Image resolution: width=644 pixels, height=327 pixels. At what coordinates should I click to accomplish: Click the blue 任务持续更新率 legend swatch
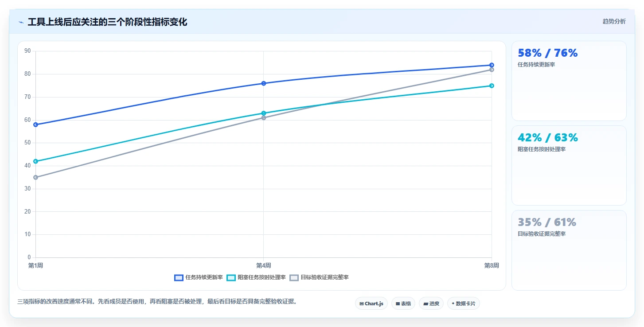coord(179,277)
